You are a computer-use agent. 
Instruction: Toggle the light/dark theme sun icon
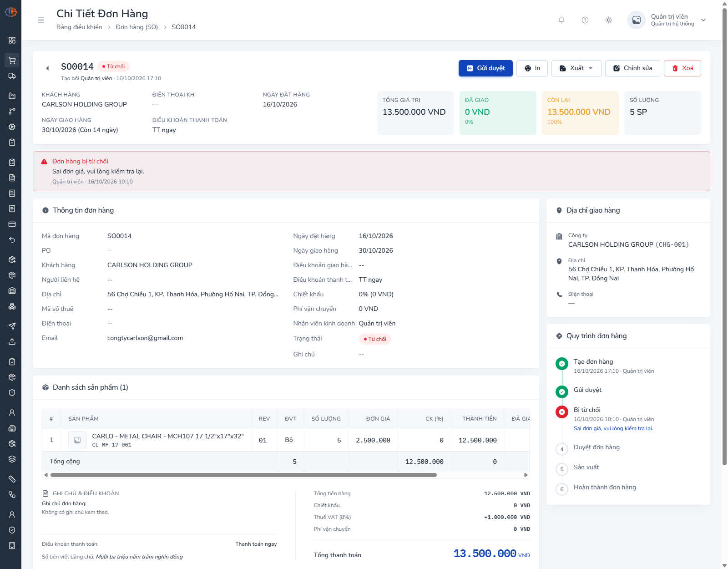click(x=609, y=20)
